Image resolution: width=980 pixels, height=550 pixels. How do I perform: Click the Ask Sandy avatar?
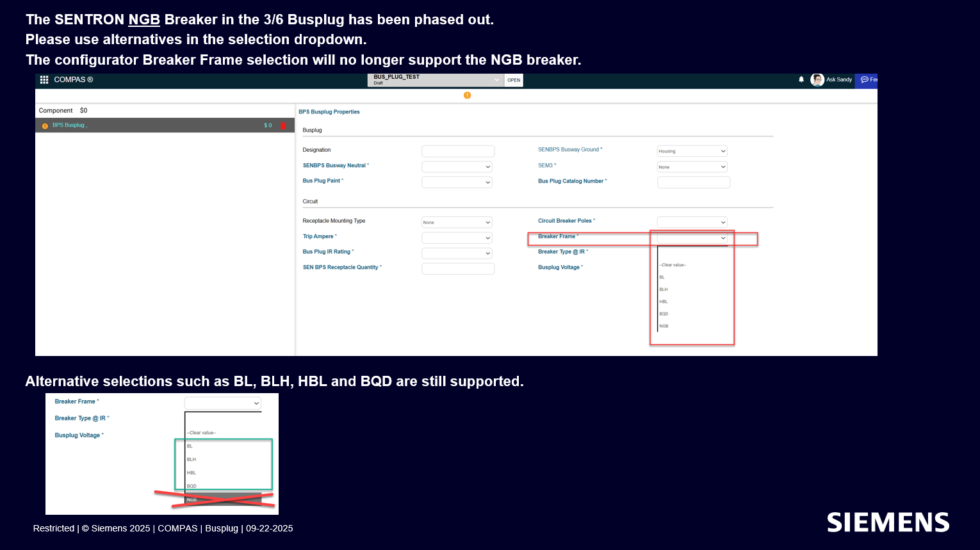(817, 80)
